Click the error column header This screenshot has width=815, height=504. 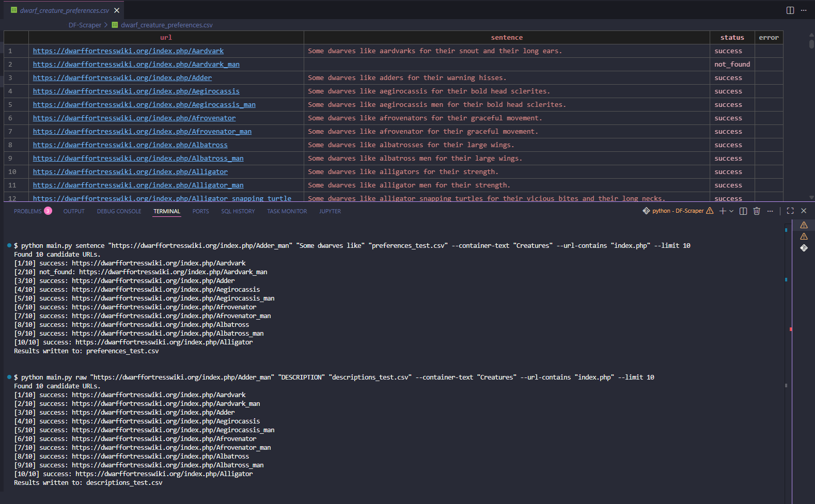(769, 37)
